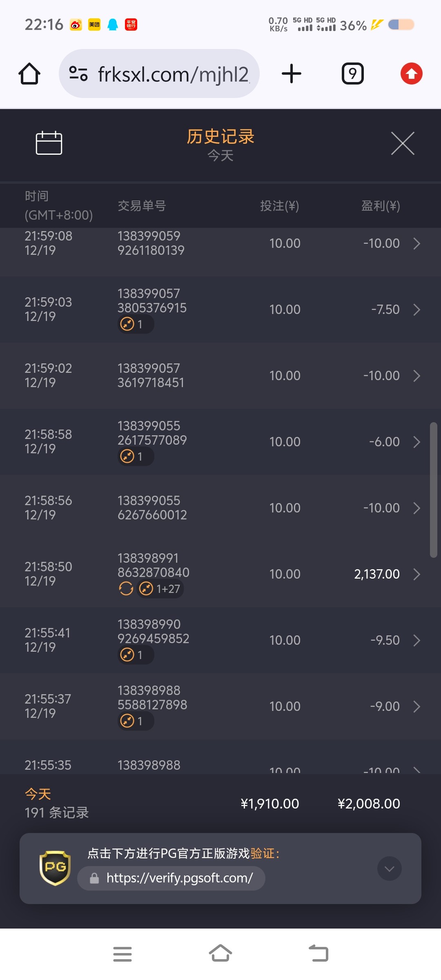Image resolution: width=441 pixels, height=980 pixels.
Task: Open a new browser tab
Action: (291, 74)
